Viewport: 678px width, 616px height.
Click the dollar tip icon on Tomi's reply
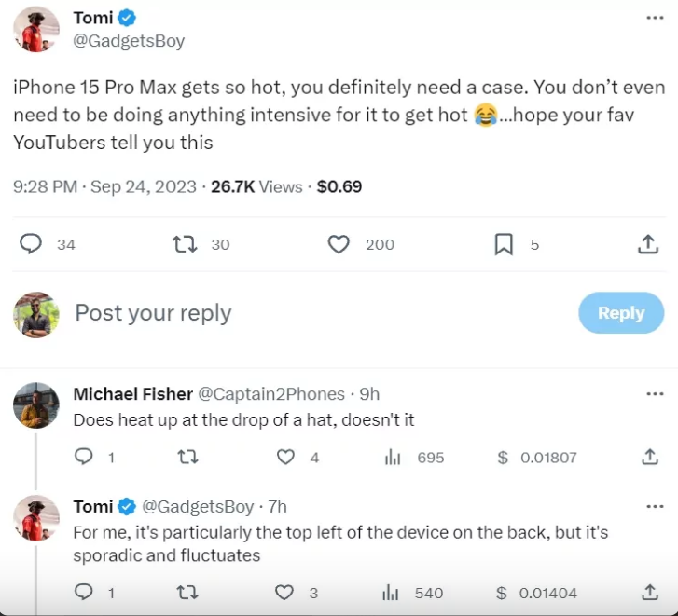point(503,593)
